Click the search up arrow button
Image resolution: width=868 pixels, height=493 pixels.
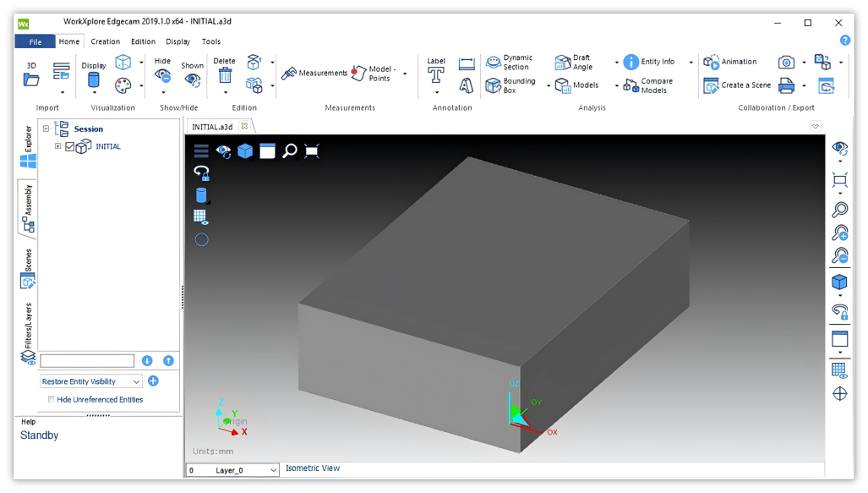click(x=168, y=360)
